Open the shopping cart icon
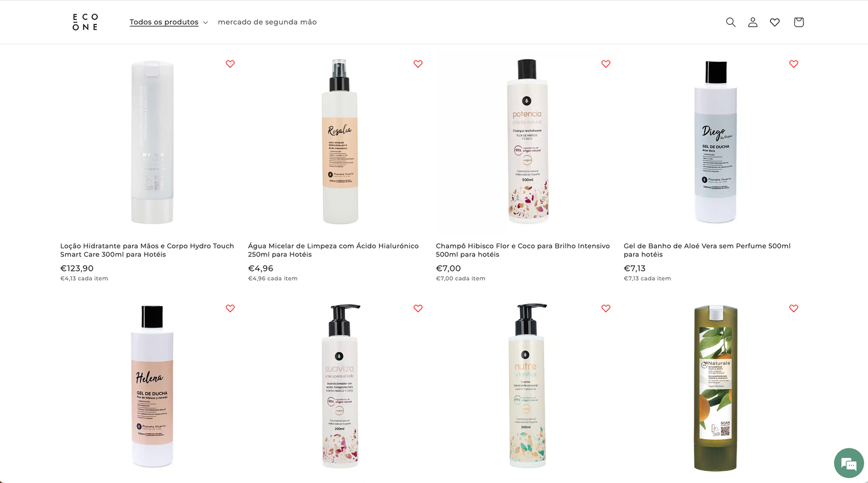This screenshot has height=483, width=868. pos(799,22)
